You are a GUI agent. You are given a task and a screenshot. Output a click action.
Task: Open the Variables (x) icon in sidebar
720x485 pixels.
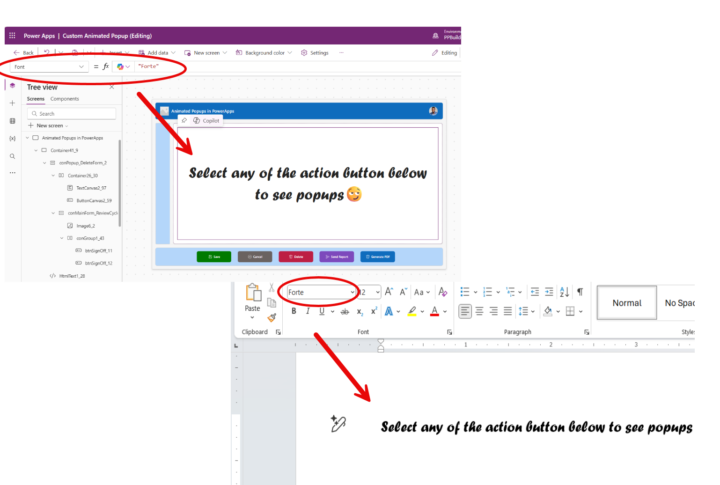point(12,138)
